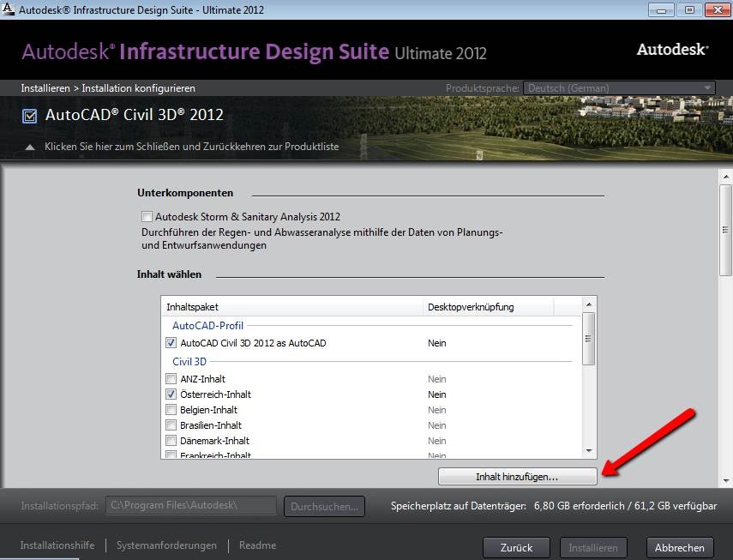Viewport: 733px width, 560px height.
Task: Disable Österreich-Inhalt content package
Action: [x=171, y=394]
